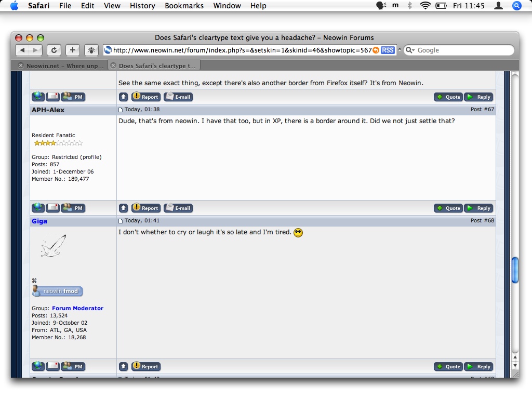Click the PM button below Giga's post
This screenshot has height=399, width=532.
pyautogui.click(x=73, y=366)
